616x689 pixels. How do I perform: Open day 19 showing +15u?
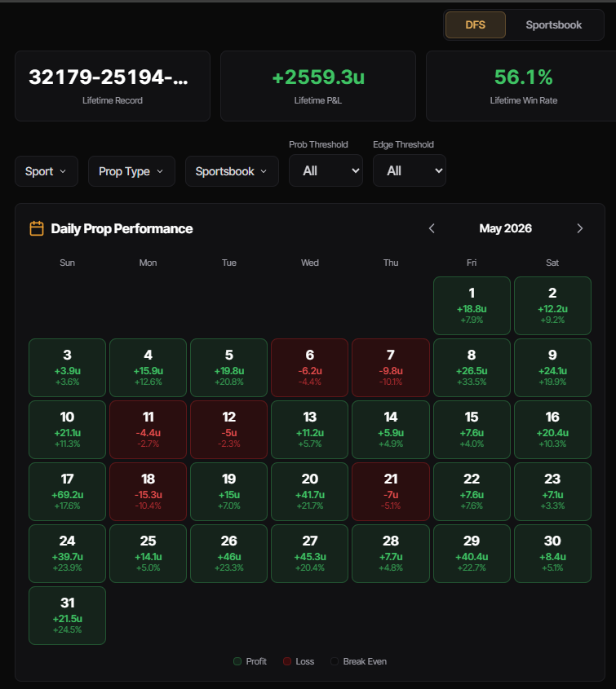tap(229, 492)
